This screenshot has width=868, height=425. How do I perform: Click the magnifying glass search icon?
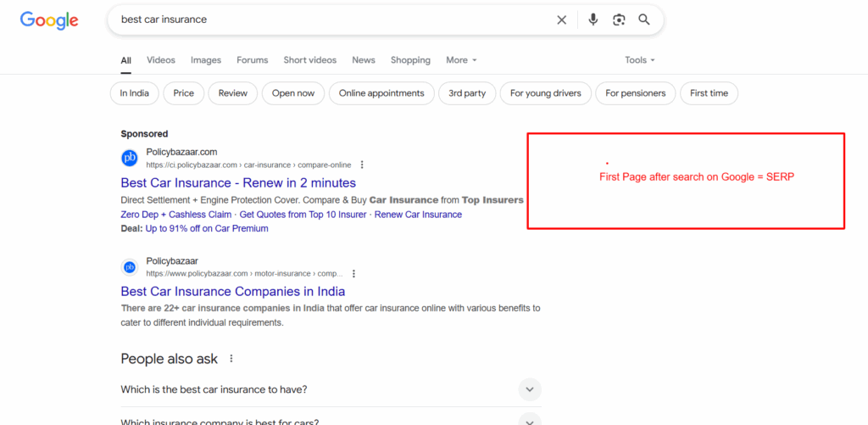644,20
